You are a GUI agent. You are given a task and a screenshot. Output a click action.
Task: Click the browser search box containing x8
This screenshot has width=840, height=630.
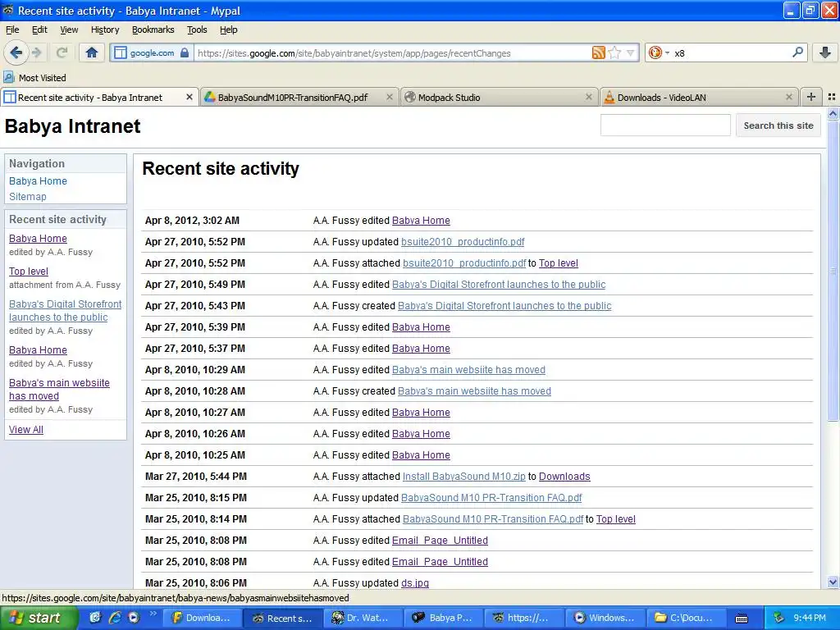coord(730,53)
